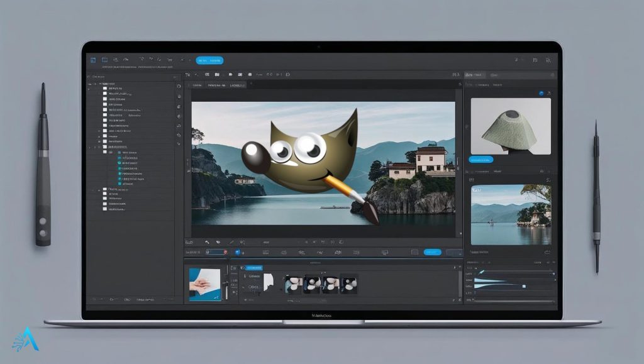Click the second square icon in the top-left toolbar
644x364 pixels.
pyautogui.click(x=105, y=60)
